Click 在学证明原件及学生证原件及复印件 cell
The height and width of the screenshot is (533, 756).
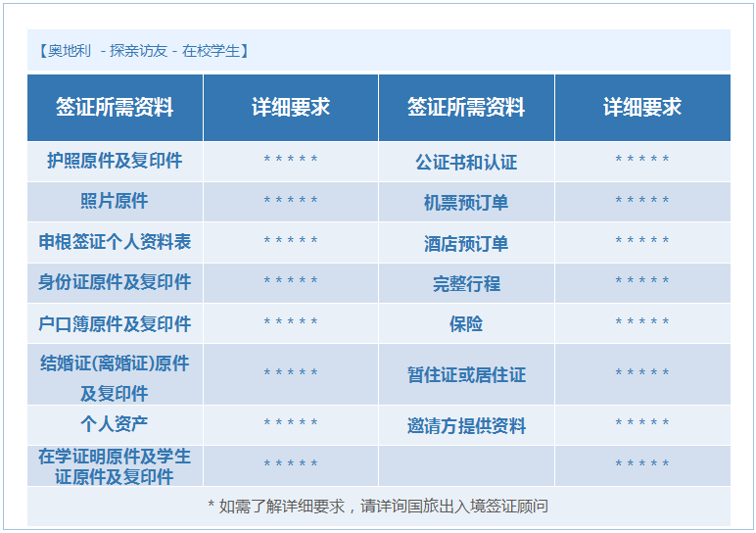pos(115,466)
